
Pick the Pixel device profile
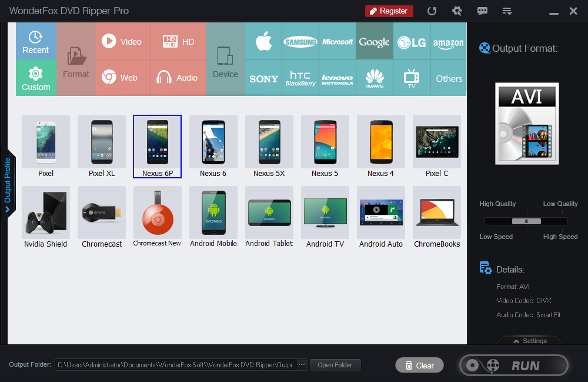[46, 147]
